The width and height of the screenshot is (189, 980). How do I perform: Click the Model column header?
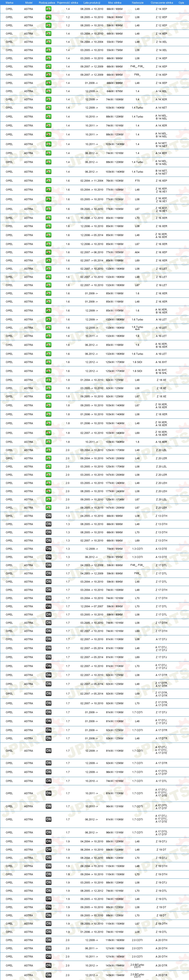click(29, 3)
